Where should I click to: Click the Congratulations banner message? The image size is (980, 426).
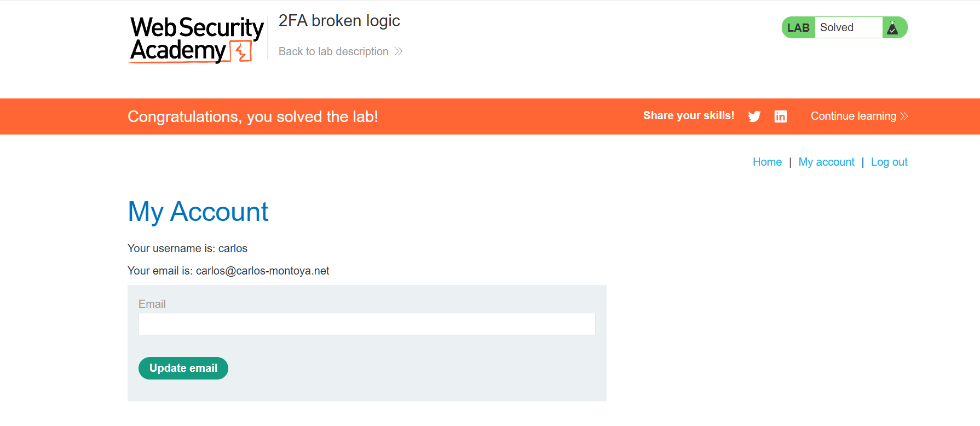coord(252,116)
